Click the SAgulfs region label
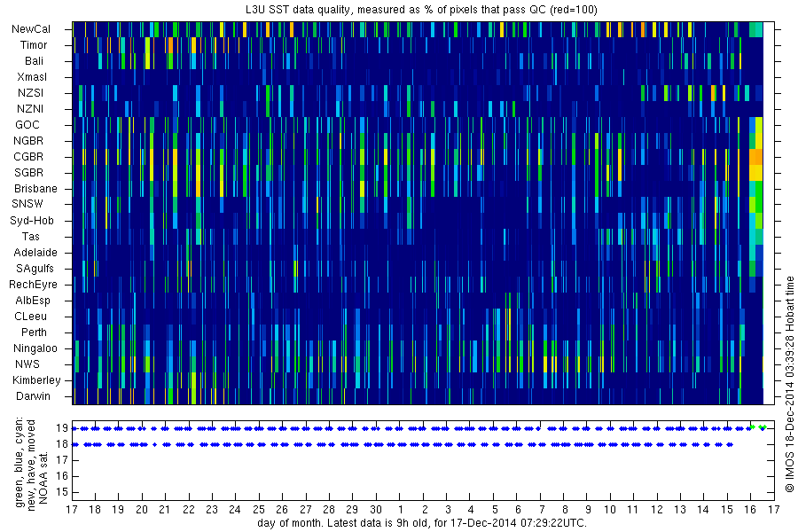 [35, 269]
